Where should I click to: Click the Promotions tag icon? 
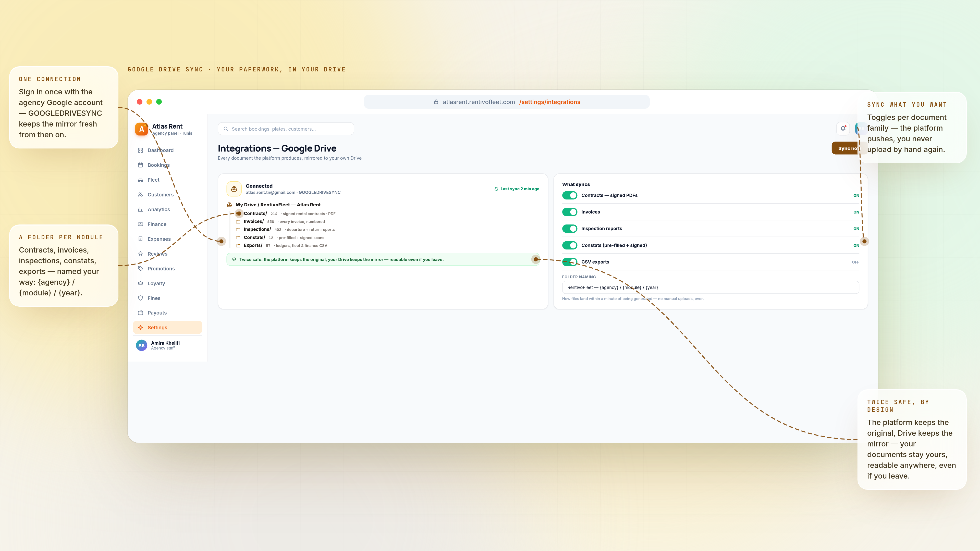(140, 268)
